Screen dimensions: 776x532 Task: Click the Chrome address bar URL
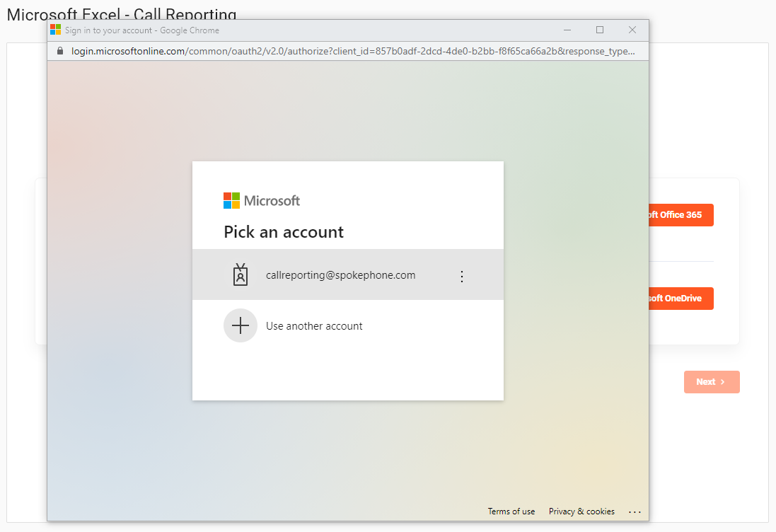[x=353, y=51]
